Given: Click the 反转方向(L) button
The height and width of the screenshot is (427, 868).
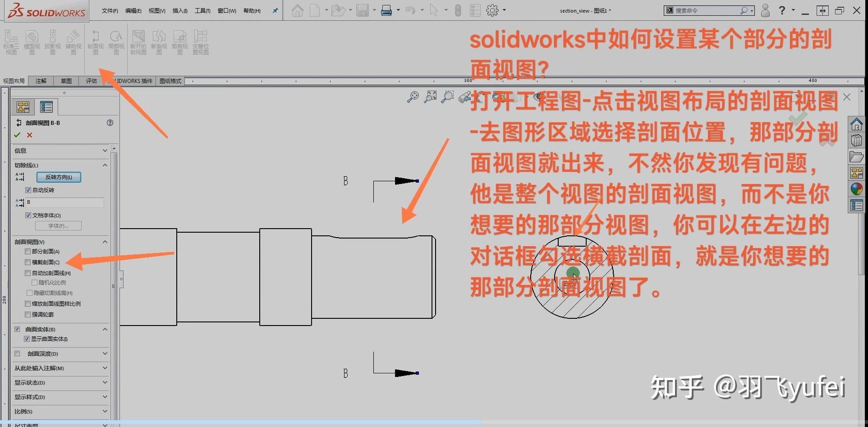Looking at the screenshot, I should (59, 177).
